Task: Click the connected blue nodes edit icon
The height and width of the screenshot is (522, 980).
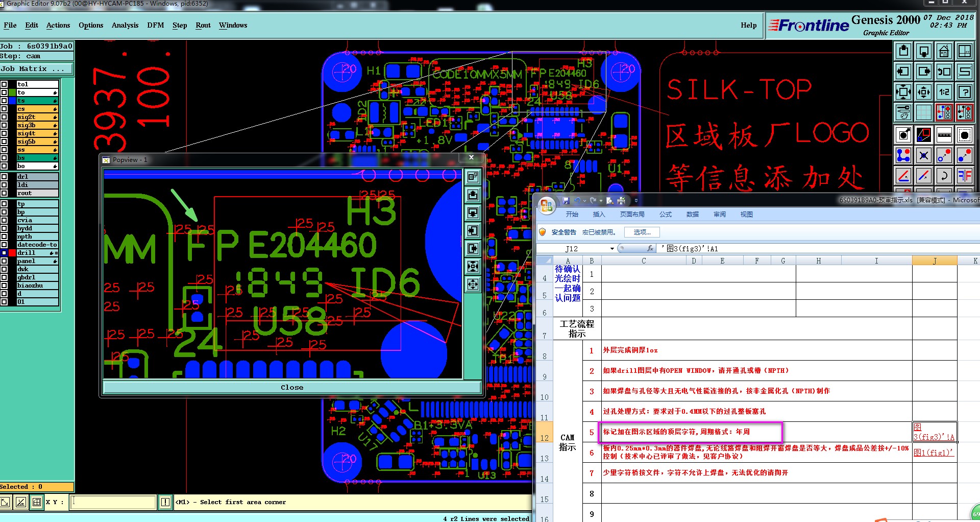Action: (903, 155)
